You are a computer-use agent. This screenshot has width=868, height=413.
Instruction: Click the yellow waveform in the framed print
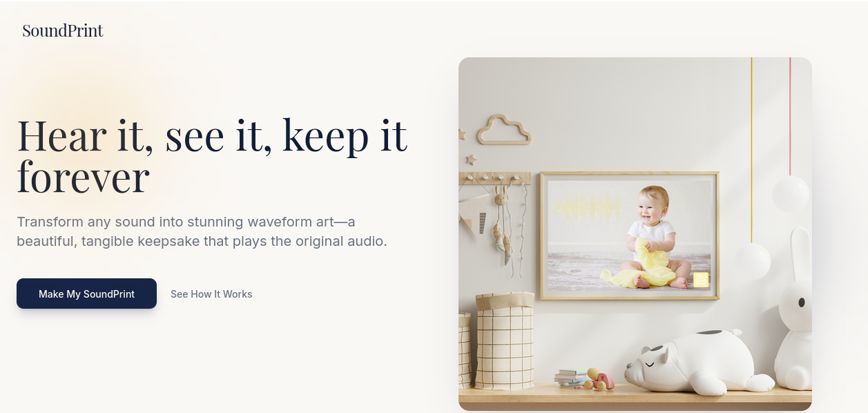point(588,206)
